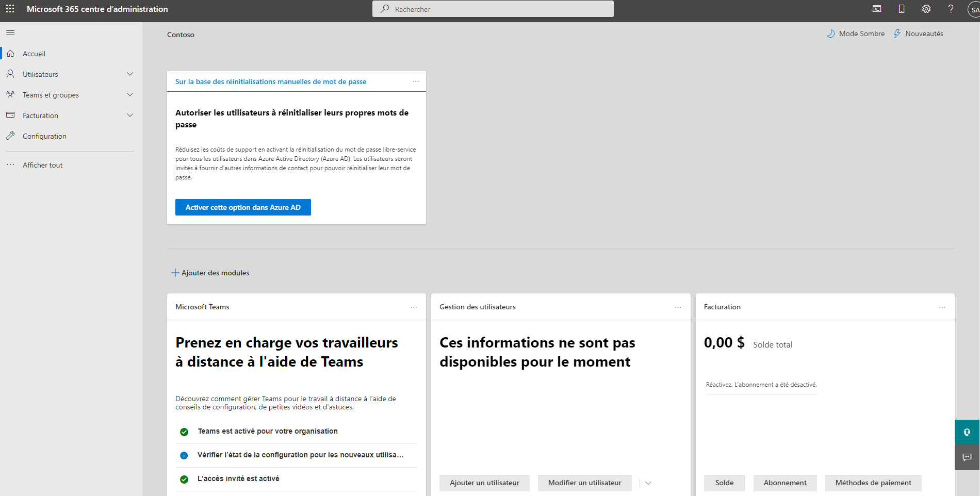Click the Utilisateurs person icon
The image size is (980, 496).
click(10, 74)
